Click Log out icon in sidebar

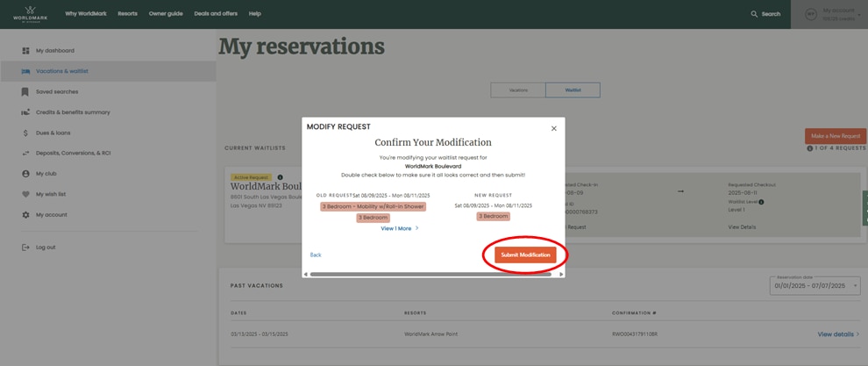[x=25, y=248]
